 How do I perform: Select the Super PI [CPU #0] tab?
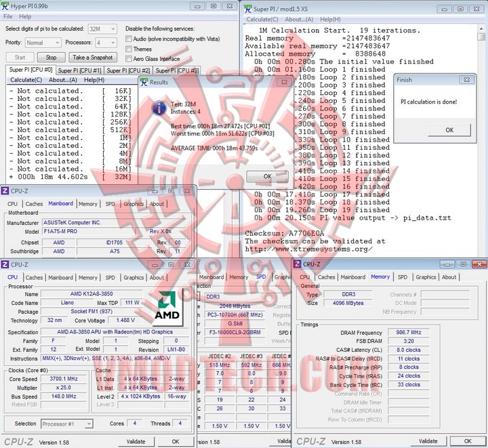[x=30, y=70]
